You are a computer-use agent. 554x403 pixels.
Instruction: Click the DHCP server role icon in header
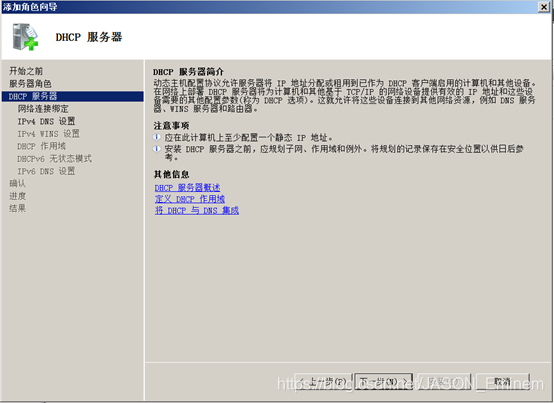click(25, 37)
